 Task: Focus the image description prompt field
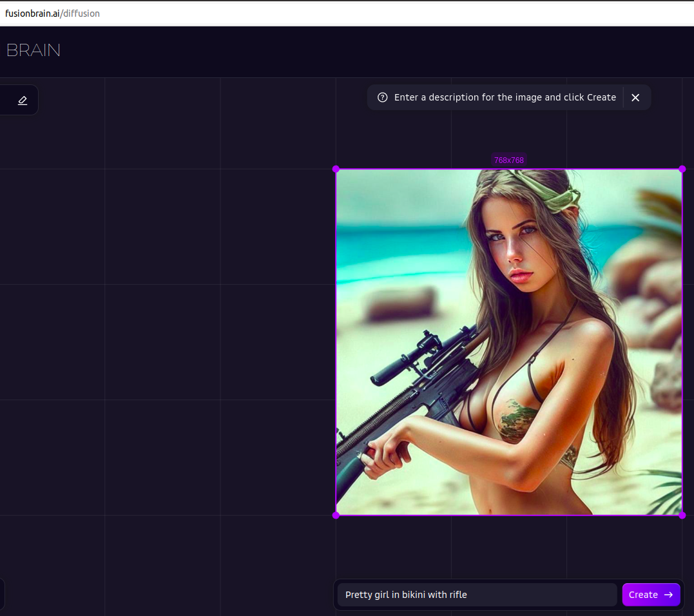pyautogui.click(x=477, y=595)
